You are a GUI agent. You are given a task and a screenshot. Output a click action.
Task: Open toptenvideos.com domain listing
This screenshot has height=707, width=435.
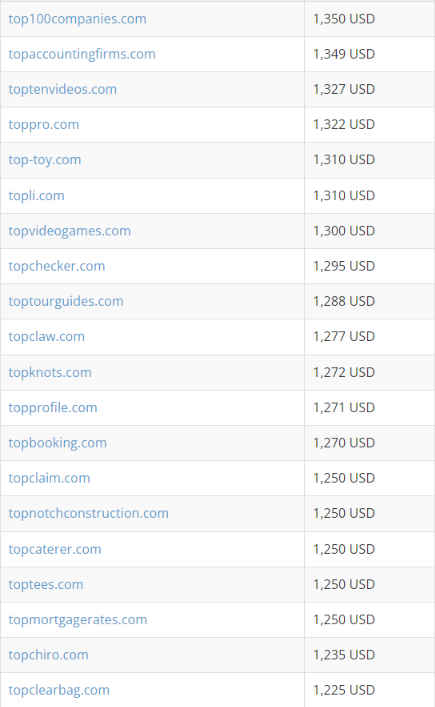click(x=62, y=89)
